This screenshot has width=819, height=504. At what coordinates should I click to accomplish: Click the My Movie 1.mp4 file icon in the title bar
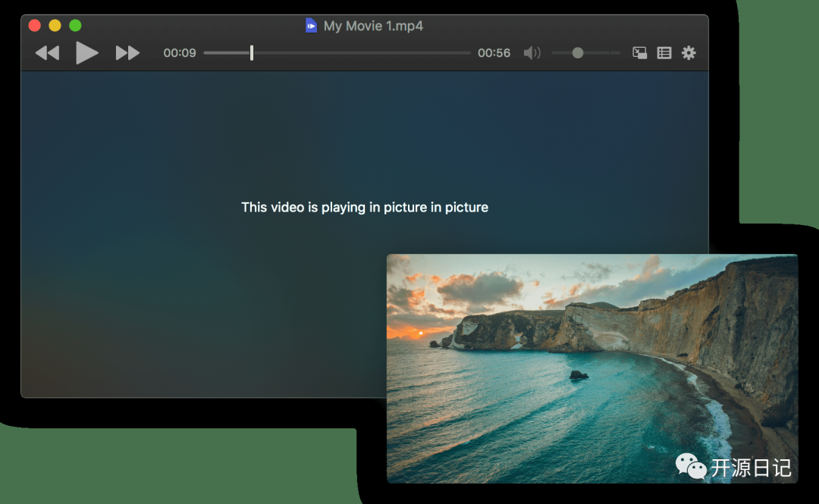click(x=311, y=26)
